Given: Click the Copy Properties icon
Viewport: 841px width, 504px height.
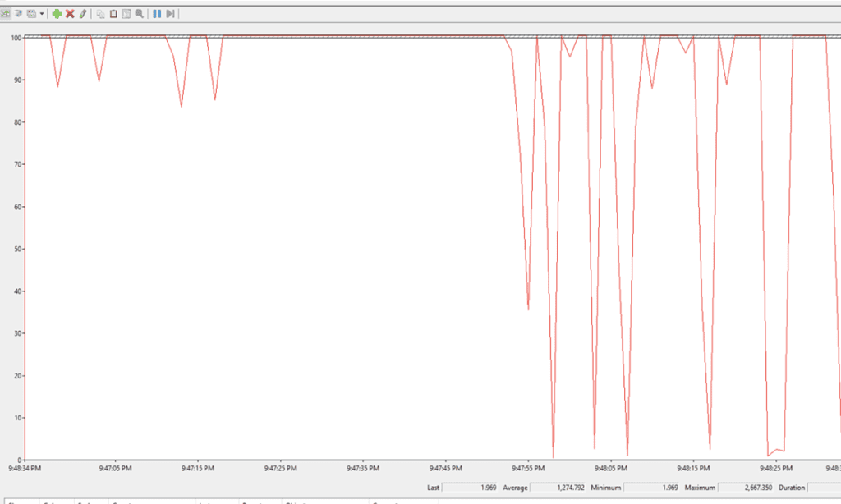Looking at the screenshot, I should pyautogui.click(x=100, y=13).
